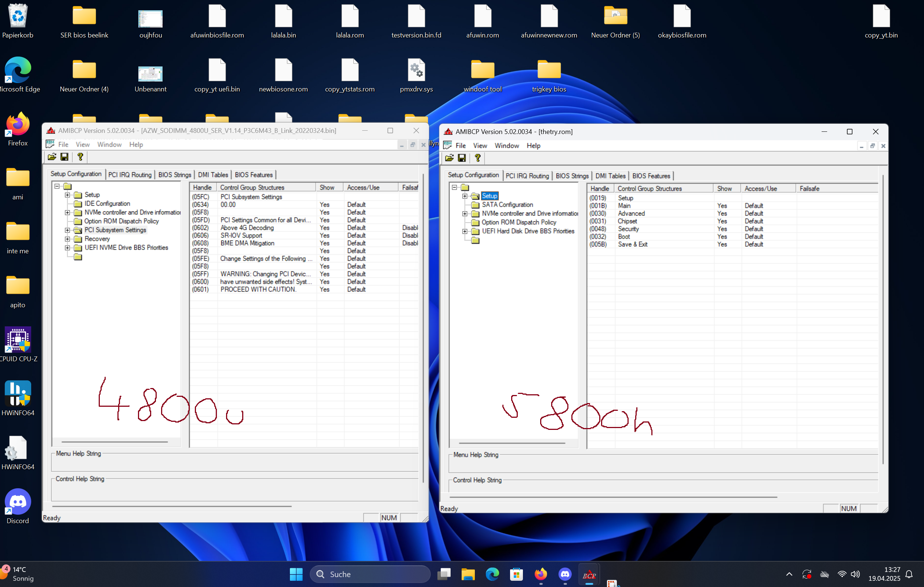Click the Help question mark icon in thetry.rom toolbar

[477, 158]
